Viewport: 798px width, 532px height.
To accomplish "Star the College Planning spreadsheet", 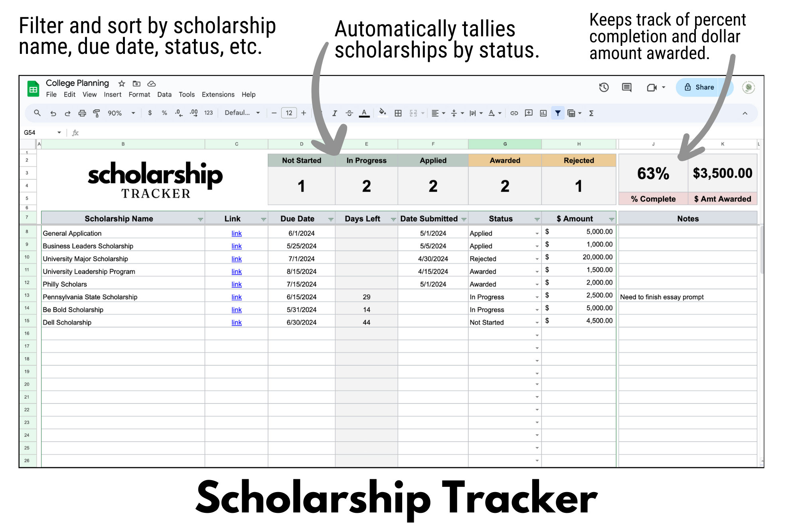I will click(x=121, y=83).
